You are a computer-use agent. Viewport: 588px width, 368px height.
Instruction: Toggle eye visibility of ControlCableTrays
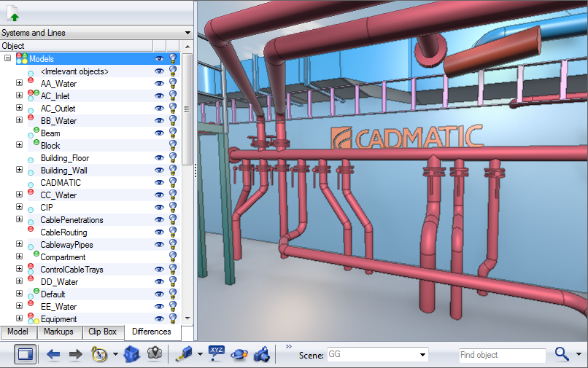159,269
